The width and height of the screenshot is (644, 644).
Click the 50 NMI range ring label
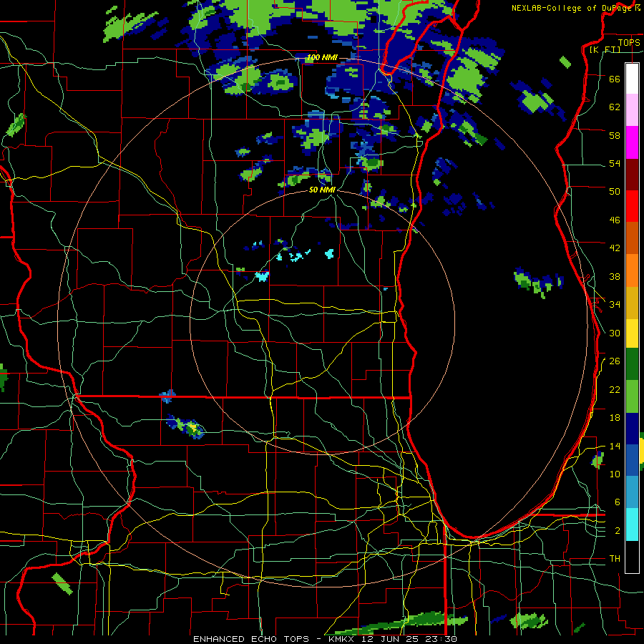(x=322, y=190)
